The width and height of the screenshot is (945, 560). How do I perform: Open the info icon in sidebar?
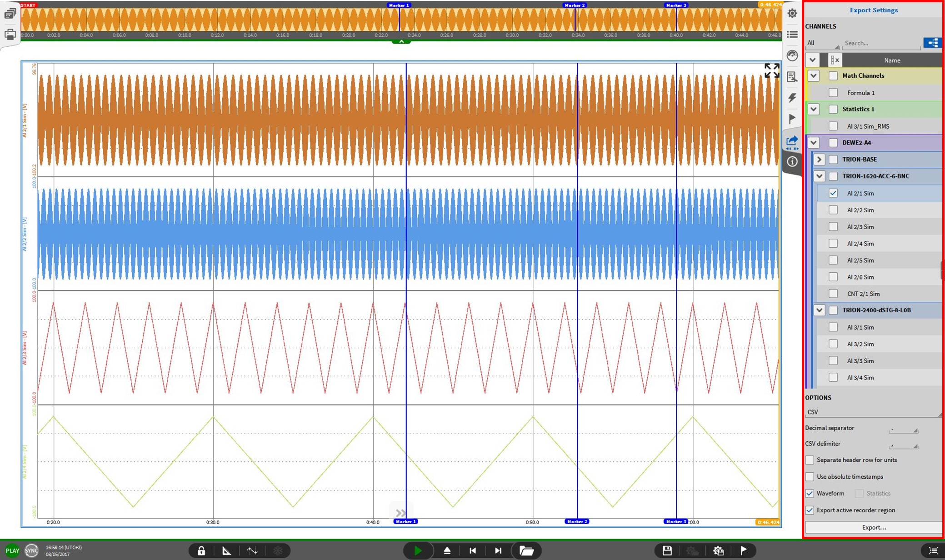792,162
